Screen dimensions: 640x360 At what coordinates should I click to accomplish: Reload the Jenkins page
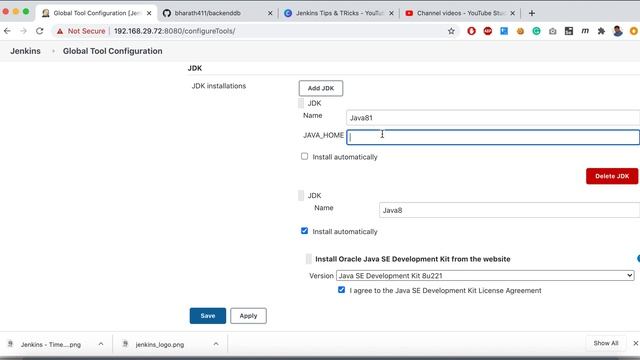(x=40, y=31)
